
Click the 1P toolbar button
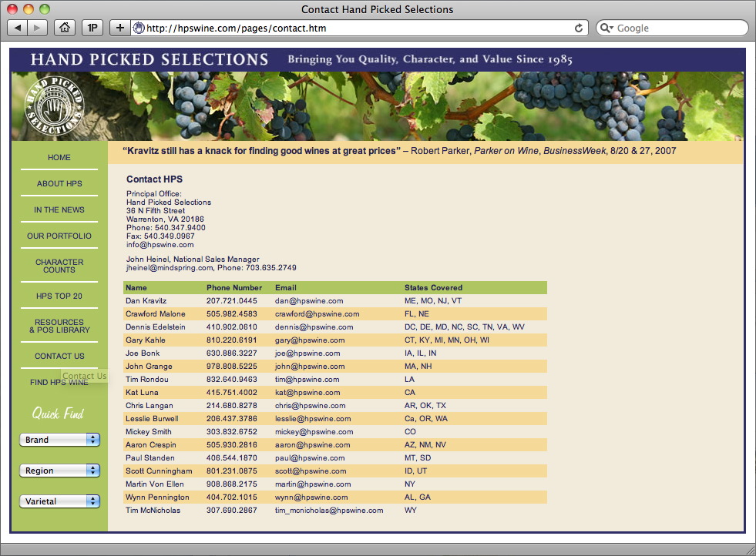pyautogui.click(x=92, y=28)
